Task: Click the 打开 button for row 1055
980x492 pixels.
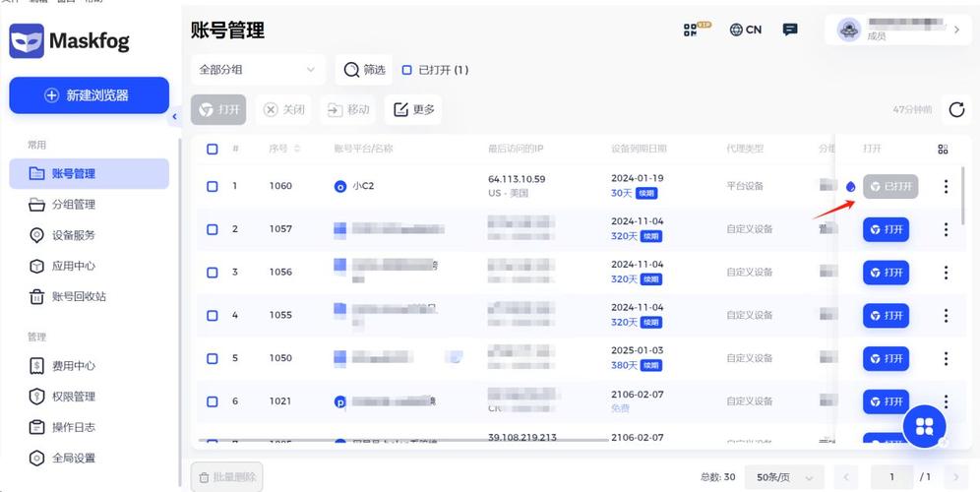Action: click(x=887, y=316)
